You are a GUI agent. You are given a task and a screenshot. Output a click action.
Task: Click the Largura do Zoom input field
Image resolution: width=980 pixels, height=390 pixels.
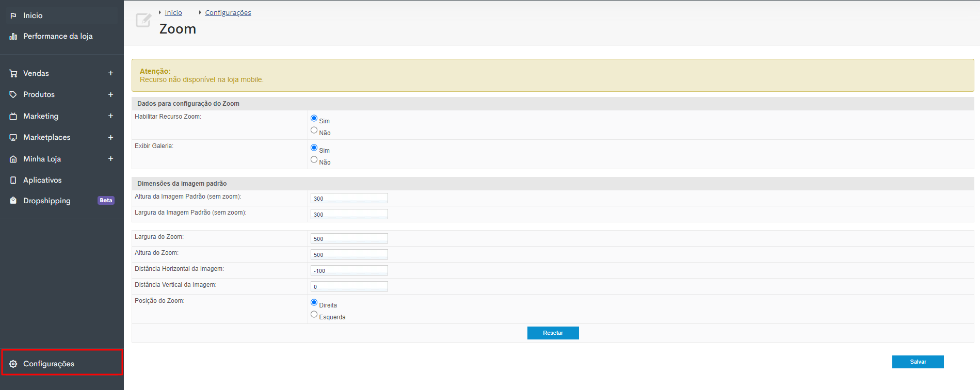click(x=349, y=238)
